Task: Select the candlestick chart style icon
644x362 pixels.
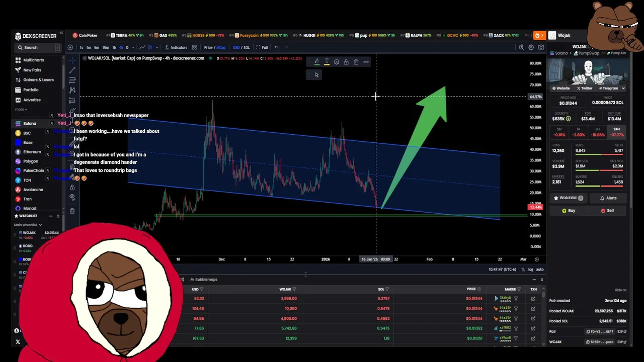Action: (150, 47)
